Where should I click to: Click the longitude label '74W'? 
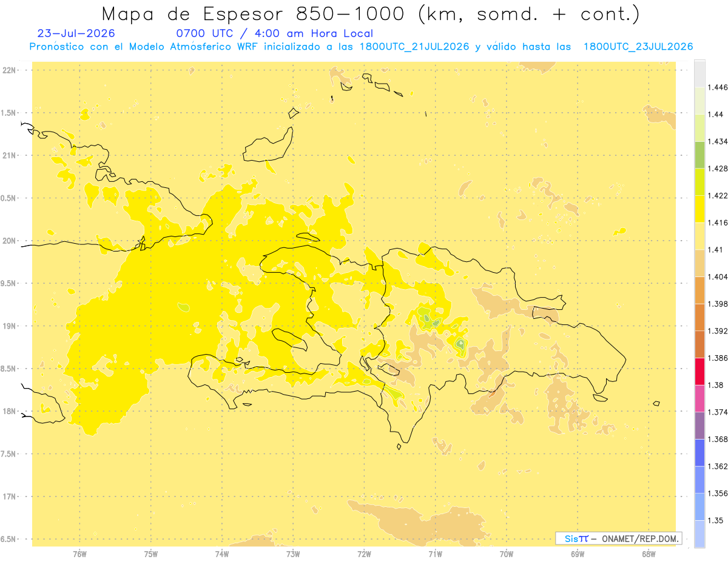tap(222, 554)
